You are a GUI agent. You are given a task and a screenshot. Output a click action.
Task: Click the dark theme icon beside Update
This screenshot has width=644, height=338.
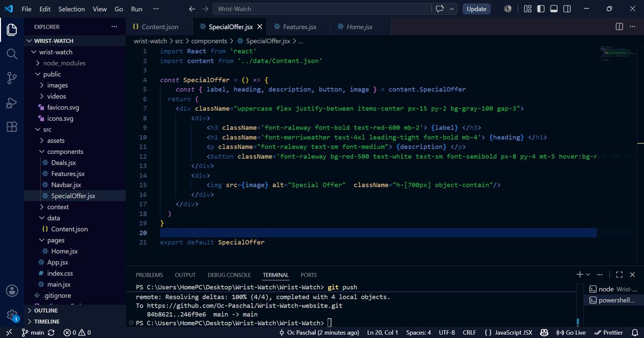(x=508, y=9)
